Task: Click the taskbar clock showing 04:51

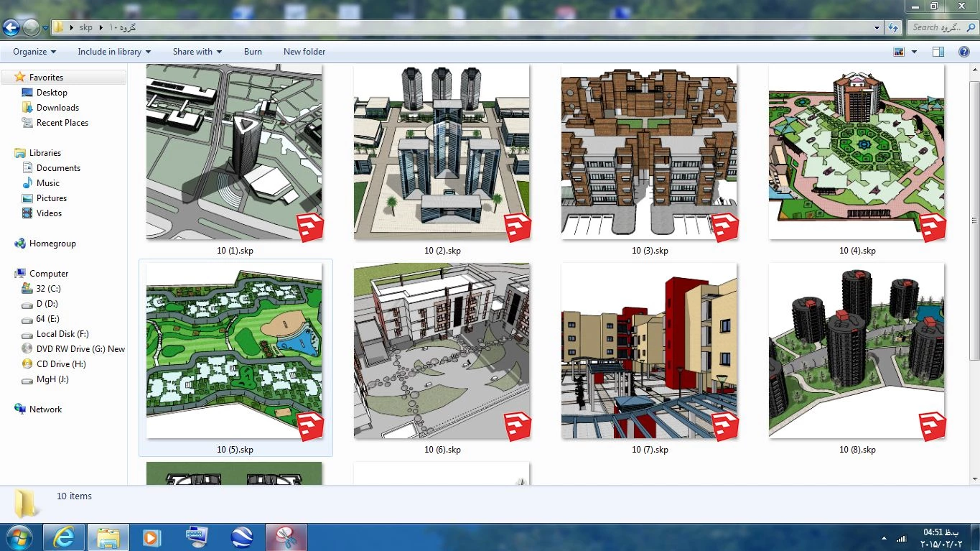Action: [941, 537]
